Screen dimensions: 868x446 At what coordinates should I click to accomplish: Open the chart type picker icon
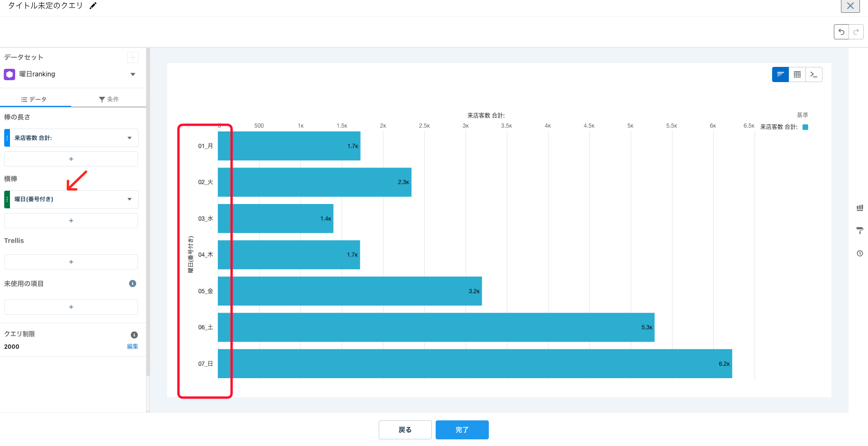(x=860, y=208)
